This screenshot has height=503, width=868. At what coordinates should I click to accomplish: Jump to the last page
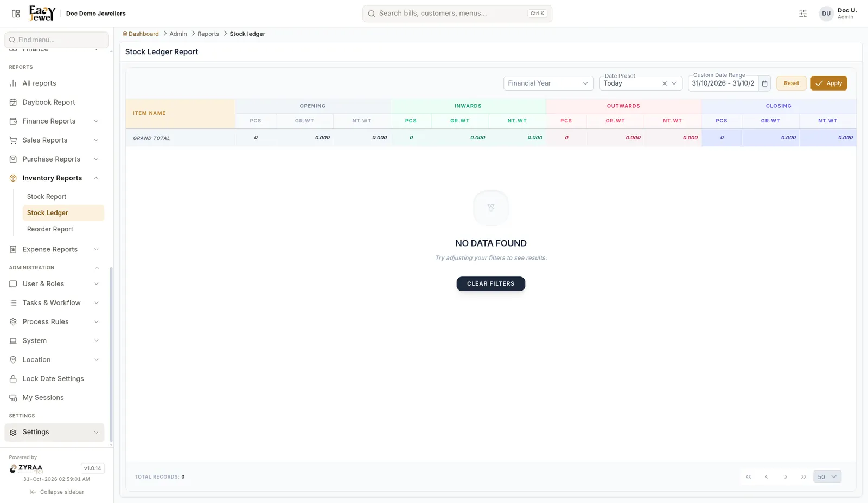[x=803, y=477]
